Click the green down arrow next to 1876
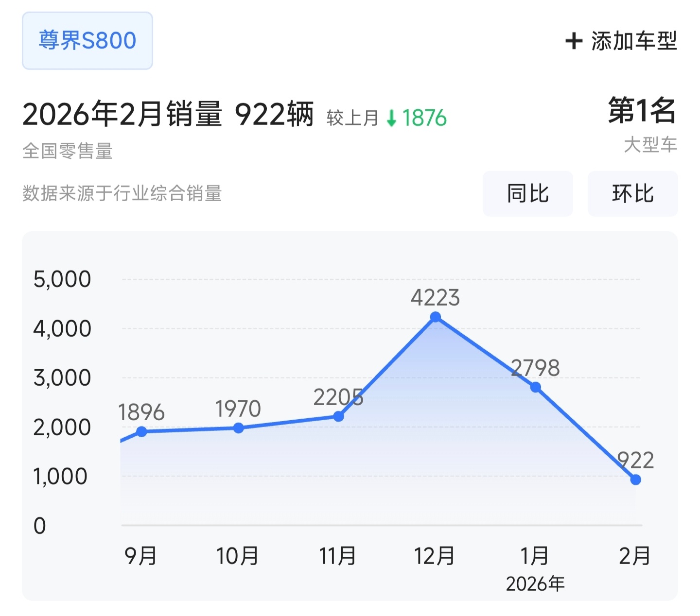The width and height of the screenshot is (700, 616). coord(391,118)
